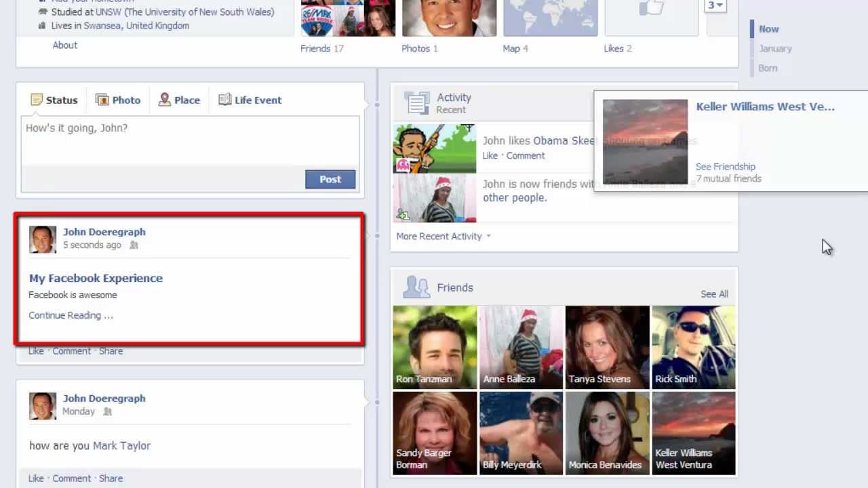Open Swansea, United Kingdom link

tap(136, 26)
